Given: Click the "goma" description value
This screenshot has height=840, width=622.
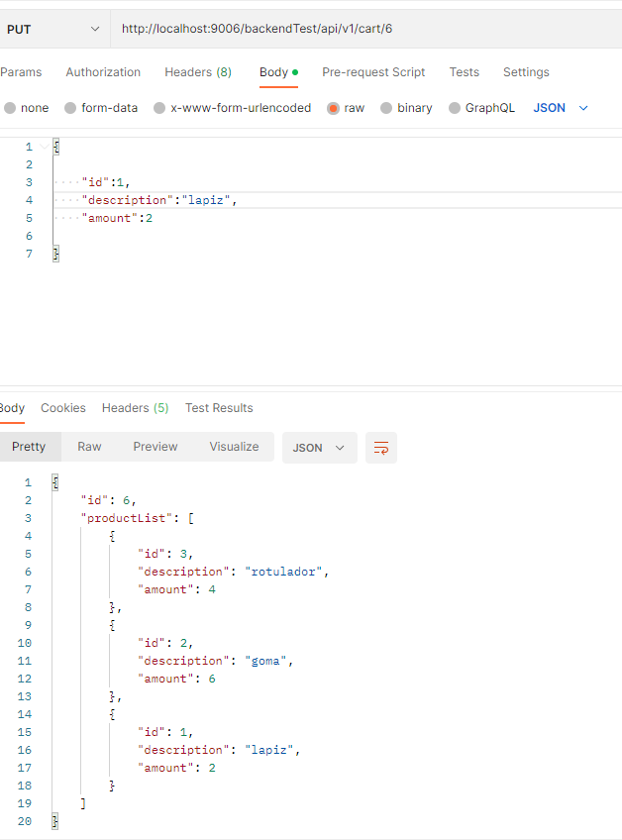Looking at the screenshot, I should click(265, 661).
